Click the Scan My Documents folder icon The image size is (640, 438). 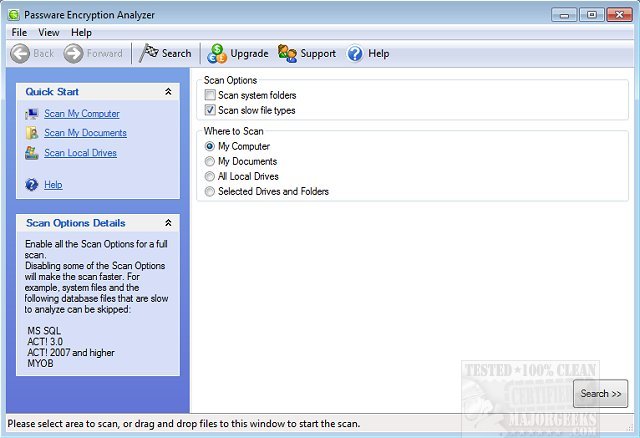tap(32, 133)
